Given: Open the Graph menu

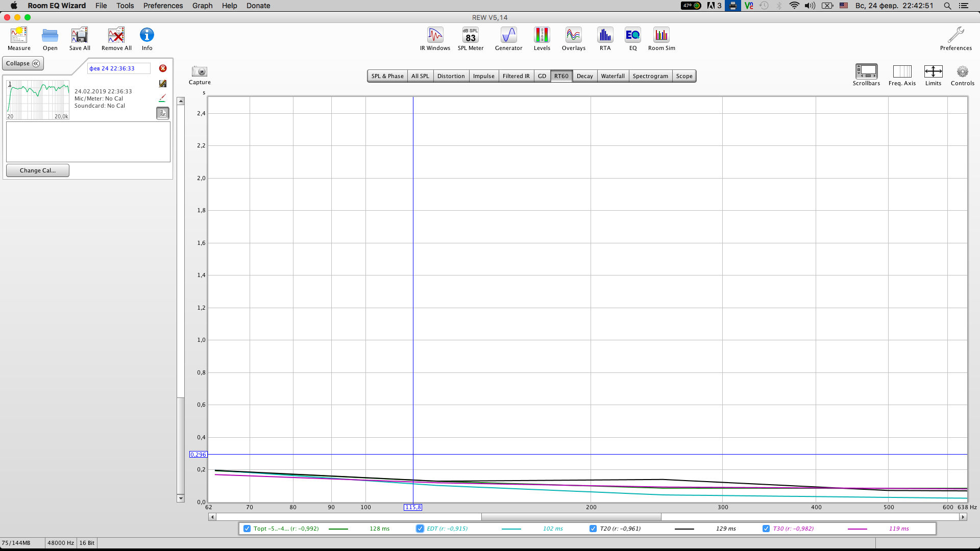Looking at the screenshot, I should (202, 6).
